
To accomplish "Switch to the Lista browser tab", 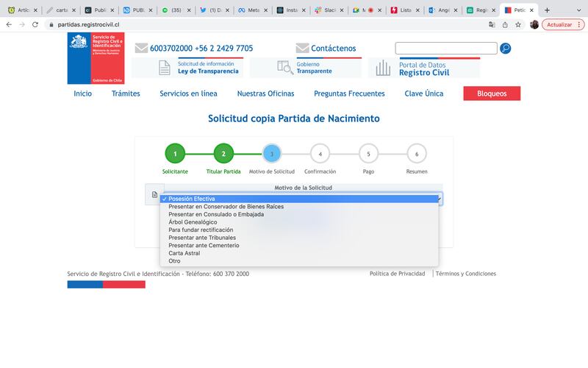I will pyautogui.click(x=405, y=10).
